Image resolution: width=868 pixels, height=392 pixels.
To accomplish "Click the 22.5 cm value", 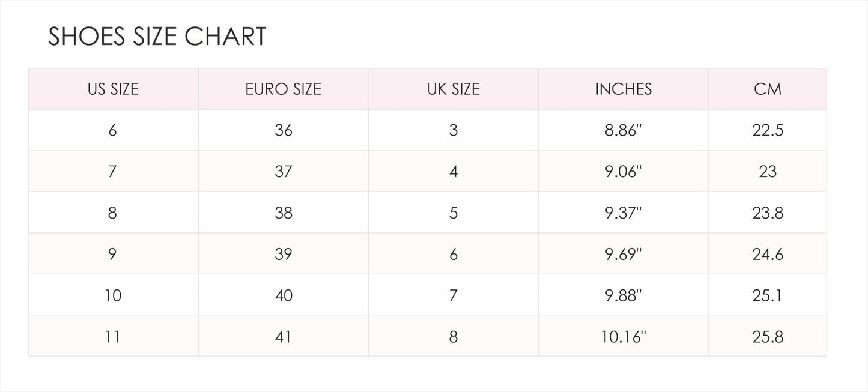I will coord(768,130).
